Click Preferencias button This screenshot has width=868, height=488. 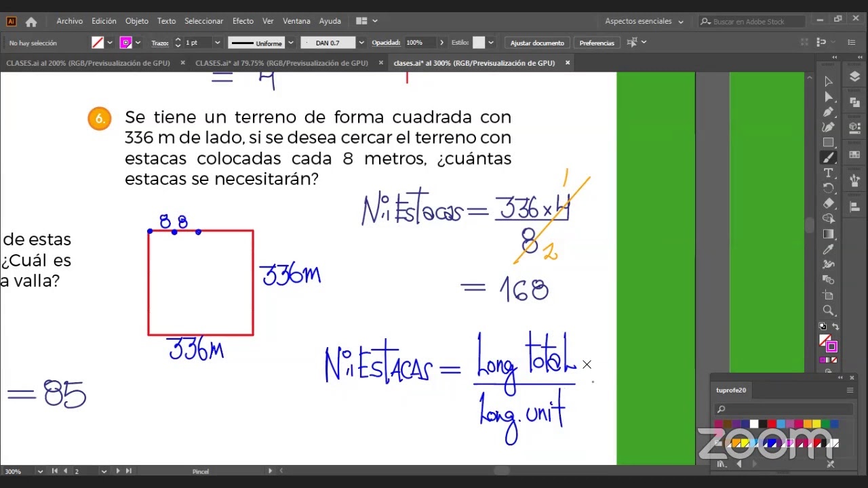[597, 43]
